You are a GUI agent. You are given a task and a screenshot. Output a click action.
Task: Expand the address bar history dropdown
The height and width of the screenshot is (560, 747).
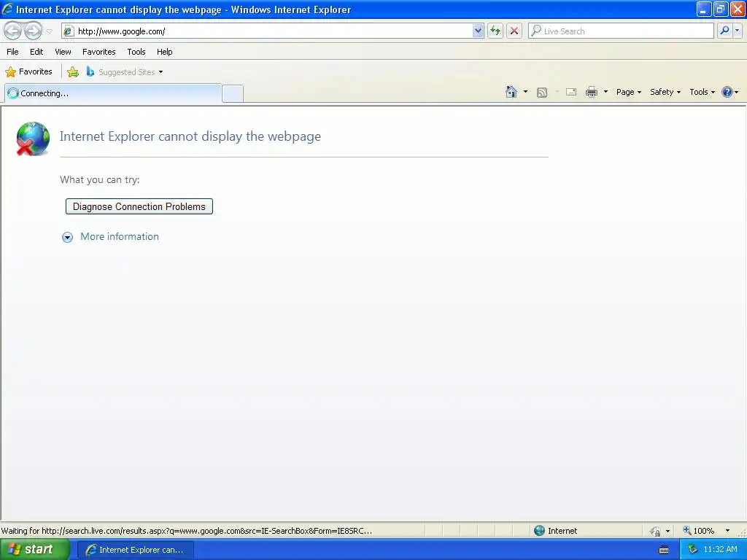pos(478,31)
